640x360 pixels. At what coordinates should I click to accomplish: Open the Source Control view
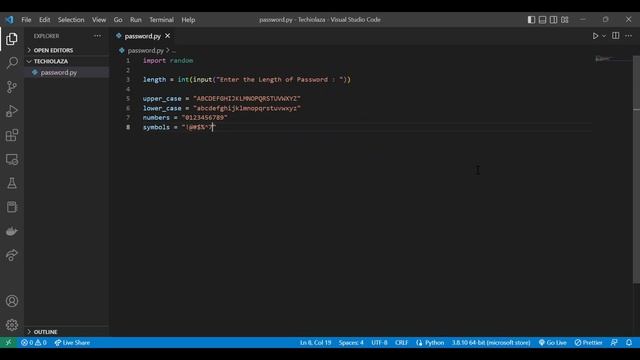pyautogui.click(x=12, y=87)
